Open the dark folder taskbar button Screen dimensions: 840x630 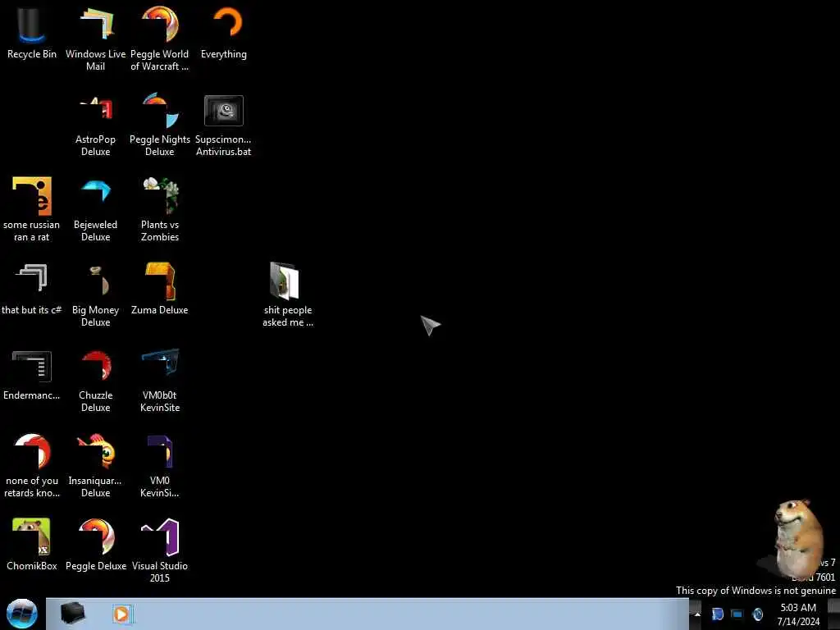point(72,614)
